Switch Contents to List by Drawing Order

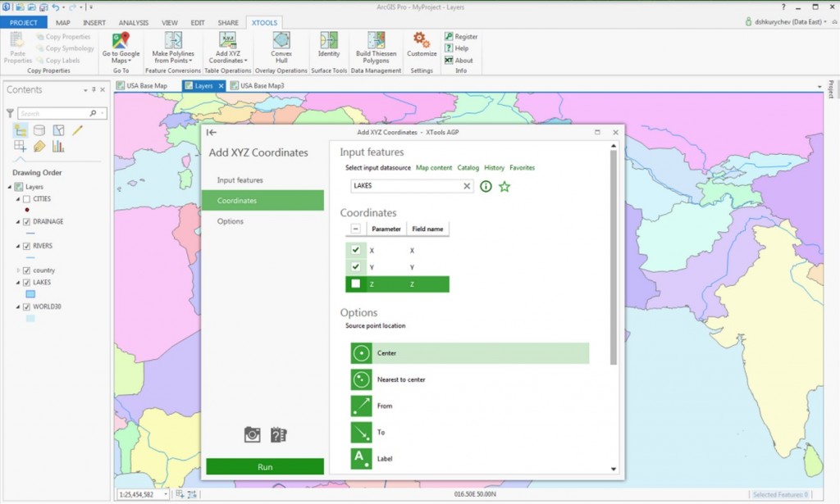pyautogui.click(x=21, y=130)
